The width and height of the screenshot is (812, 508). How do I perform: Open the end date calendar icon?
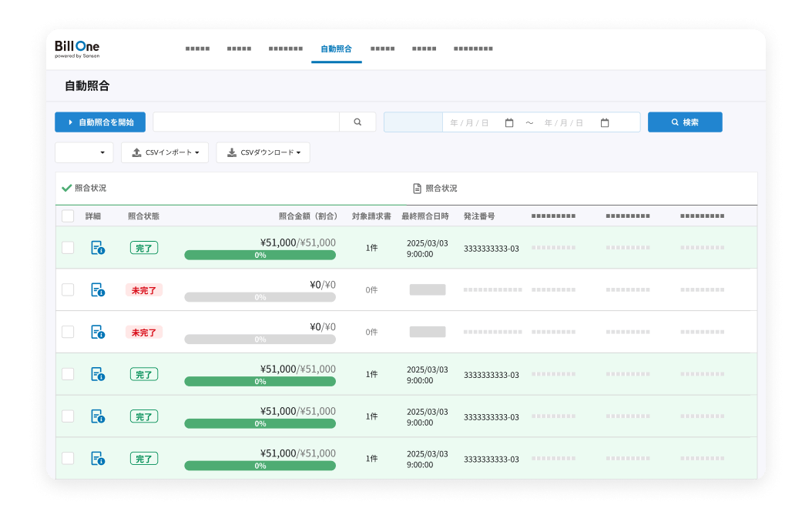point(605,123)
